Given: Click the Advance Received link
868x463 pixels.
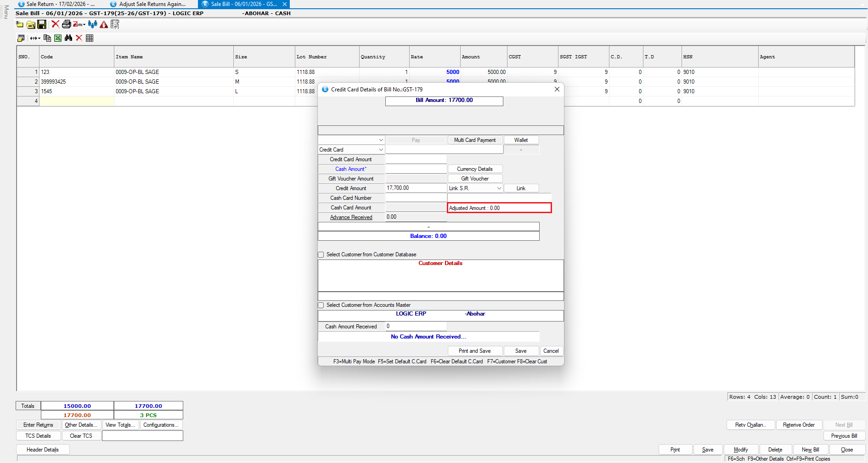Looking at the screenshot, I should 351,217.
